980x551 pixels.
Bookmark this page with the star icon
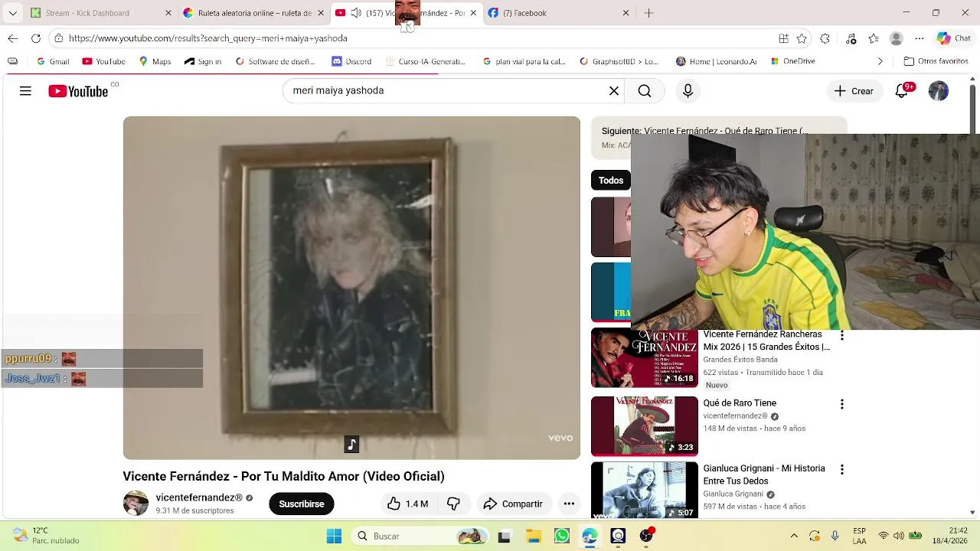pos(802,38)
